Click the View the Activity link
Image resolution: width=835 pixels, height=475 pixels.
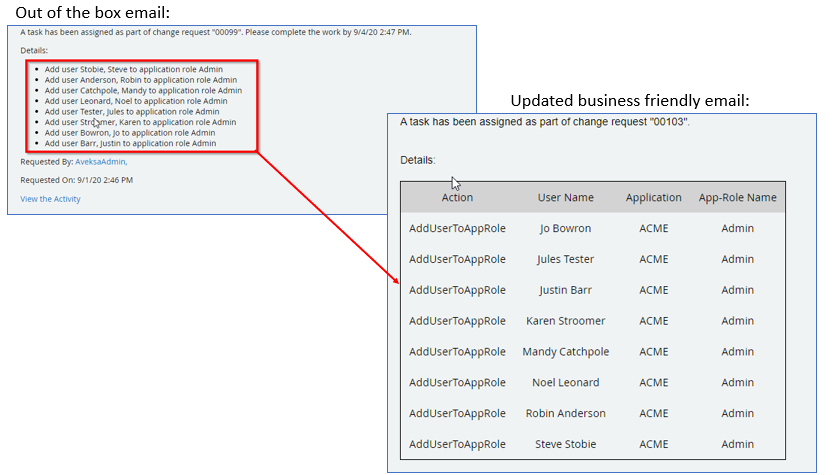pos(51,199)
